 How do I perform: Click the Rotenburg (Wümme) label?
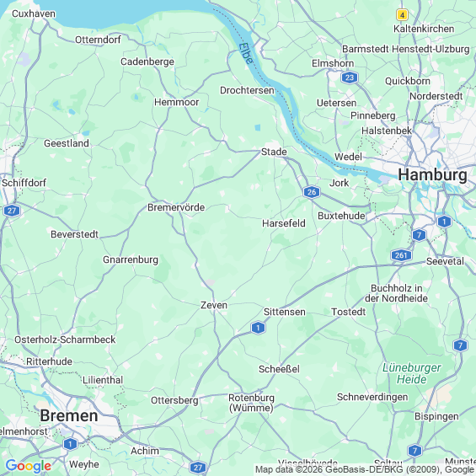[251, 403]
